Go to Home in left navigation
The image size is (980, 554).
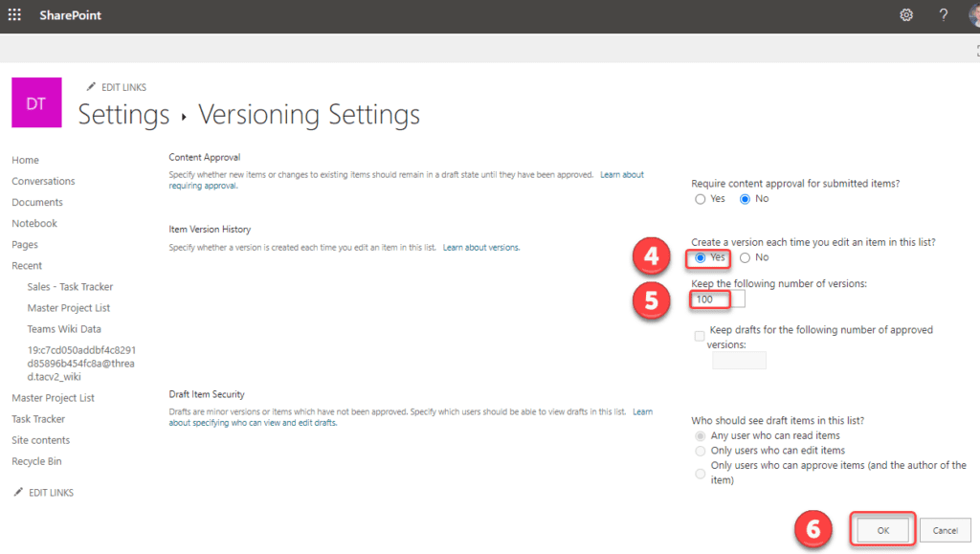coord(25,160)
